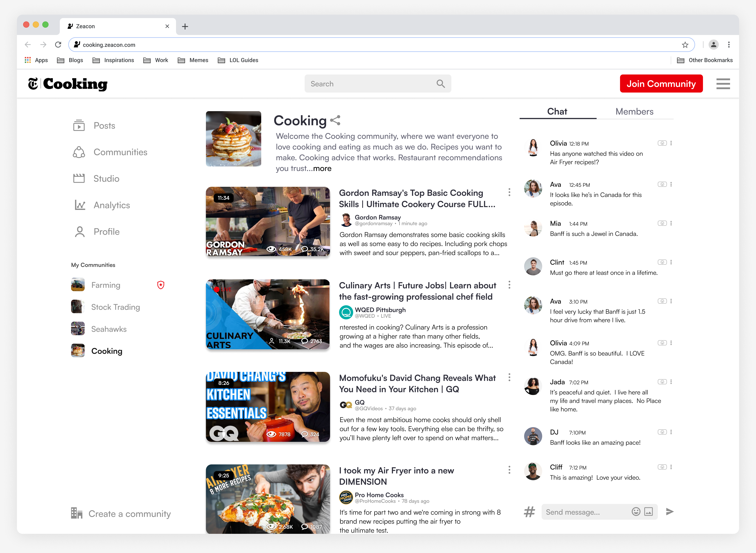The height and width of the screenshot is (553, 756).
Task: Open the Blogs bookmarks folder
Action: click(70, 60)
